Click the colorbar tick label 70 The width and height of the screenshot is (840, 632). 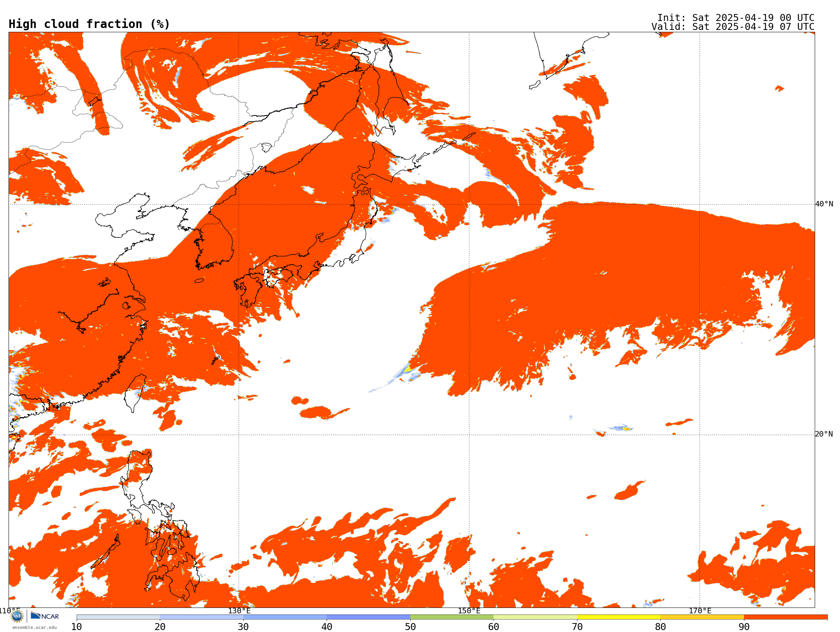(577, 627)
